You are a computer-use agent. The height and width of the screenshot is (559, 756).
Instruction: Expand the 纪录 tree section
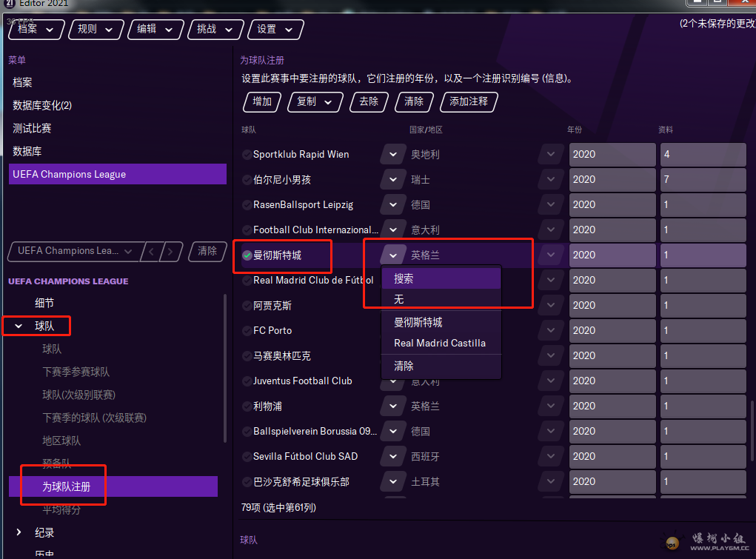[19, 532]
